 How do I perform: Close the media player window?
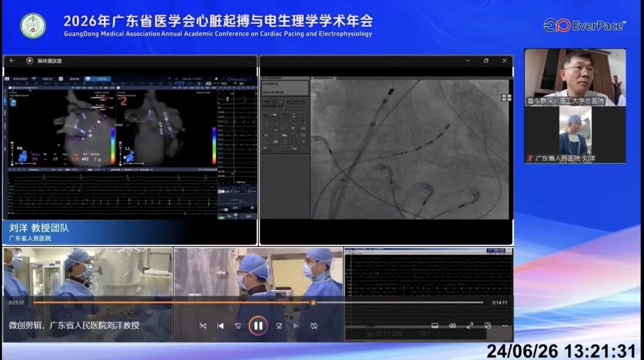[x=504, y=60]
